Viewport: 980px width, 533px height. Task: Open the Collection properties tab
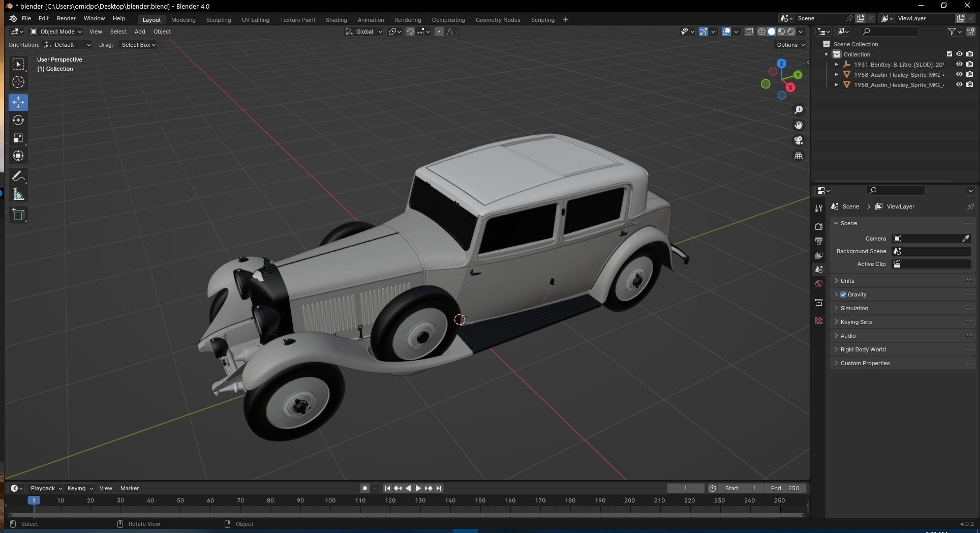pyautogui.click(x=819, y=303)
